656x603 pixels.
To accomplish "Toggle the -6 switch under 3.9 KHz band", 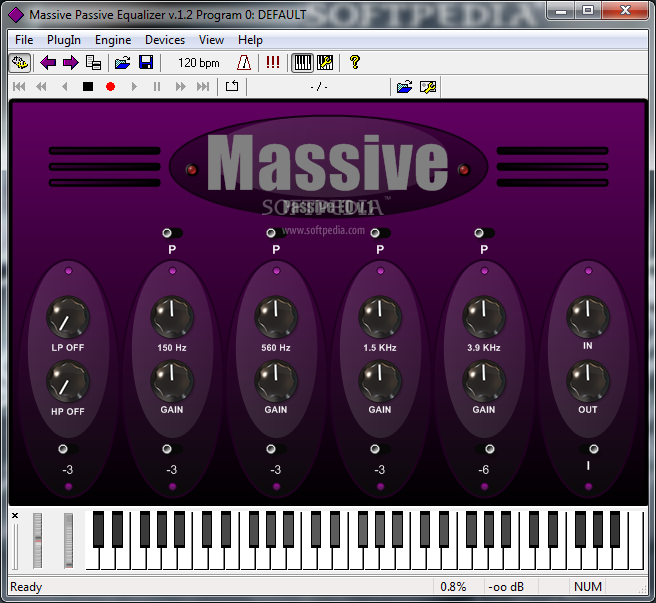I will (484, 449).
